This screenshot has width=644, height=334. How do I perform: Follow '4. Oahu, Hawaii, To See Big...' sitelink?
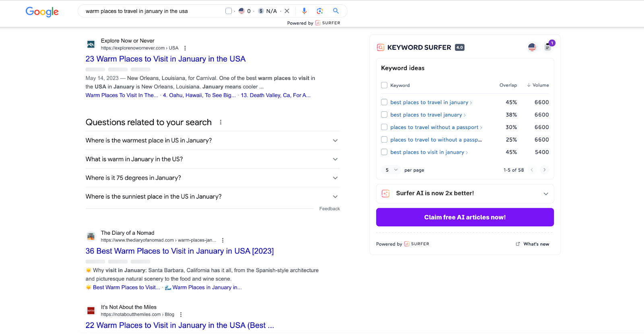[200, 95]
